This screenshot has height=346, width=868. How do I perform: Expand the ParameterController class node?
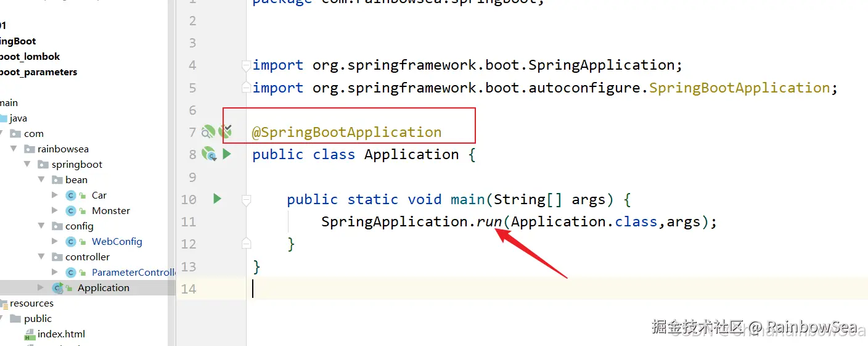(55, 272)
